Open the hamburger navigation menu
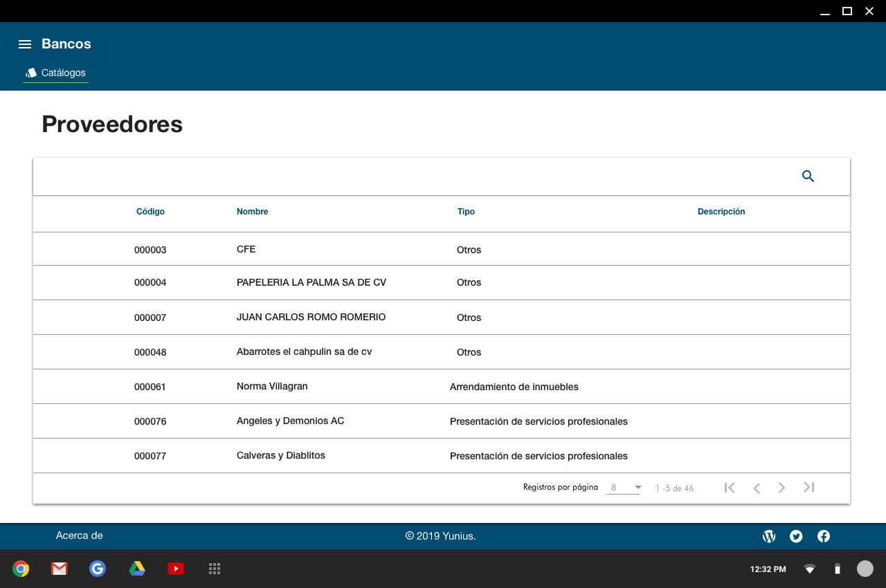 25,44
